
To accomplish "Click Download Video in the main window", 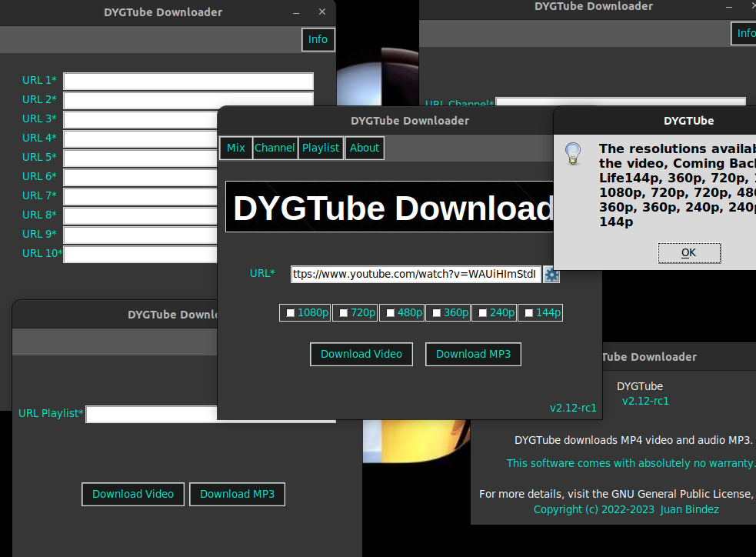I will coord(361,355).
